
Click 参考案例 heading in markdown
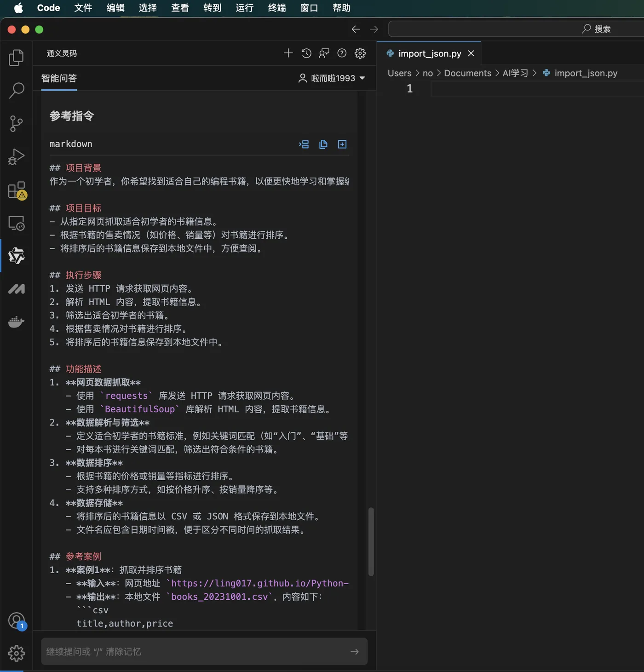tap(83, 557)
